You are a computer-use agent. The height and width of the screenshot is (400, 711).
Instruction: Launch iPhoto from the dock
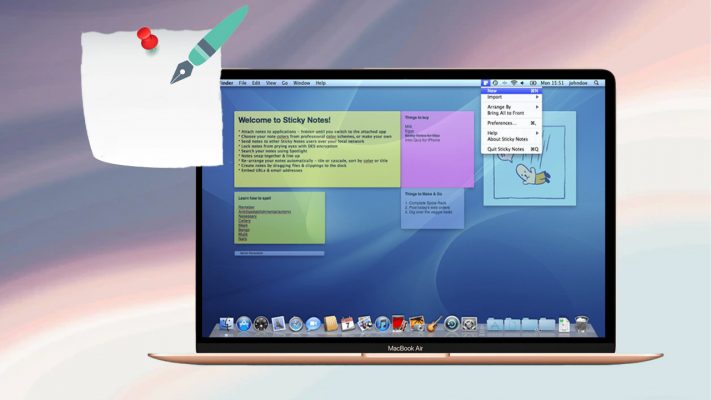click(x=417, y=324)
